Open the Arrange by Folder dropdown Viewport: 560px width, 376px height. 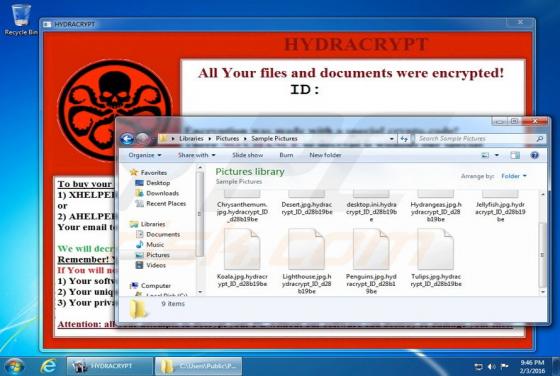pos(514,176)
